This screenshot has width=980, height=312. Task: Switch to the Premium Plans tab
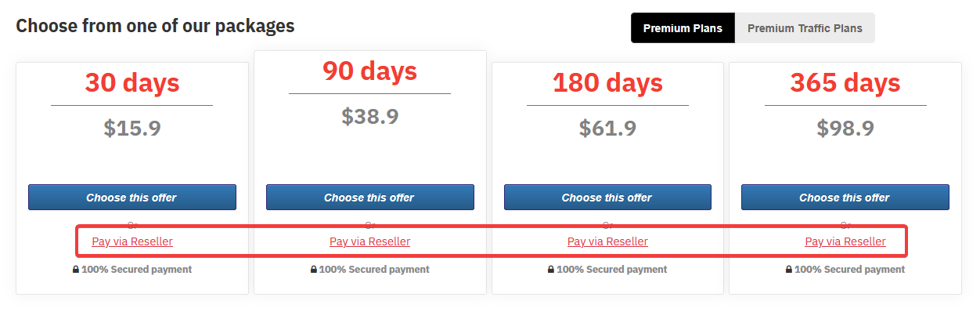click(x=683, y=28)
